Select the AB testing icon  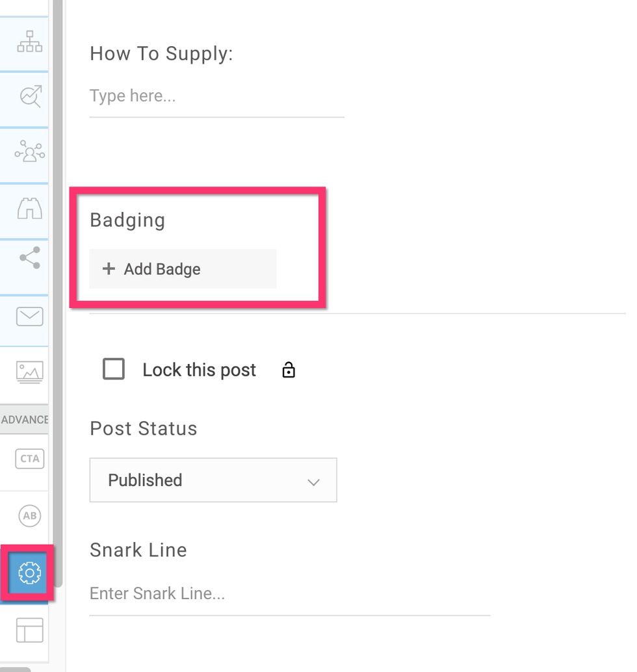(x=30, y=516)
